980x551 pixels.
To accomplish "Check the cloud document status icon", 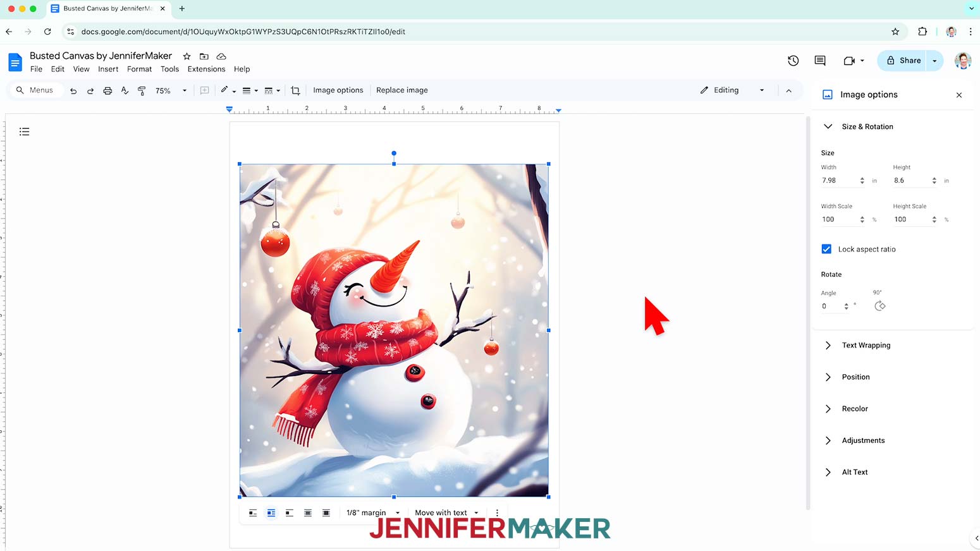I will [221, 56].
